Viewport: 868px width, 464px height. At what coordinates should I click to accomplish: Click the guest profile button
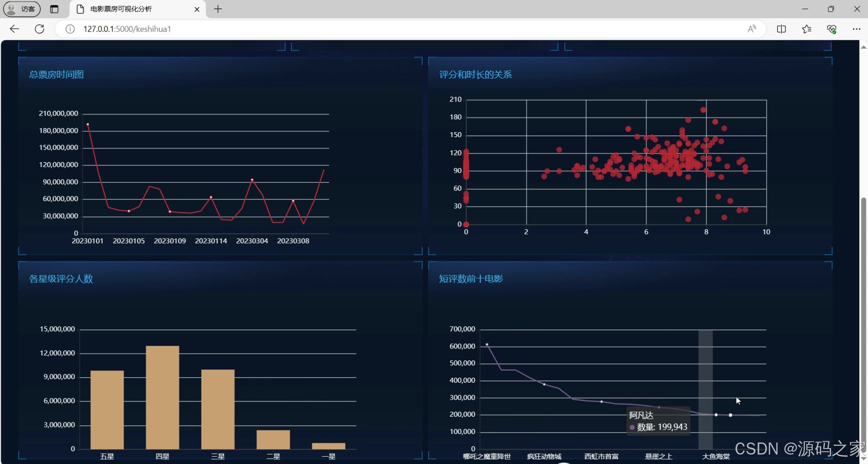click(x=22, y=9)
